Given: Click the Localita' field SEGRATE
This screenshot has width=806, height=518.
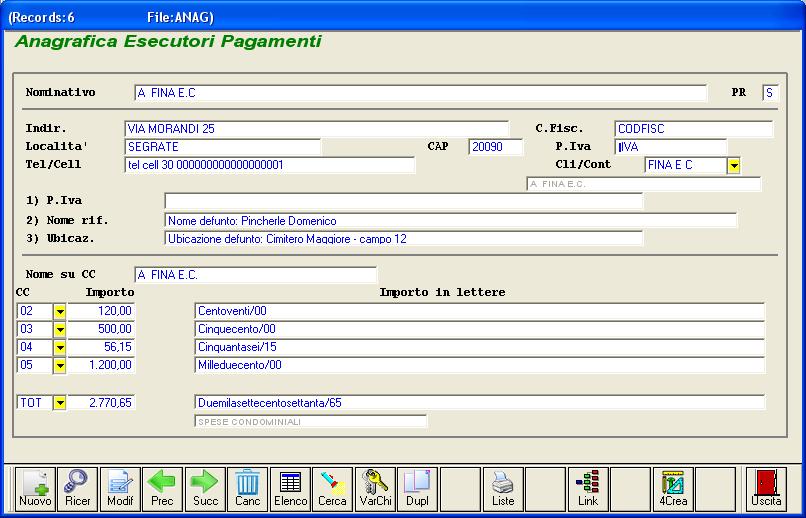Looking at the screenshot, I should [x=223, y=147].
